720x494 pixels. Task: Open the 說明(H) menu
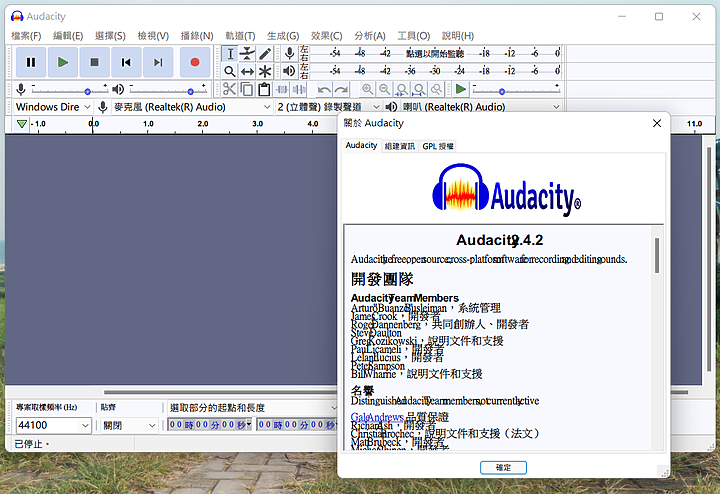458,35
